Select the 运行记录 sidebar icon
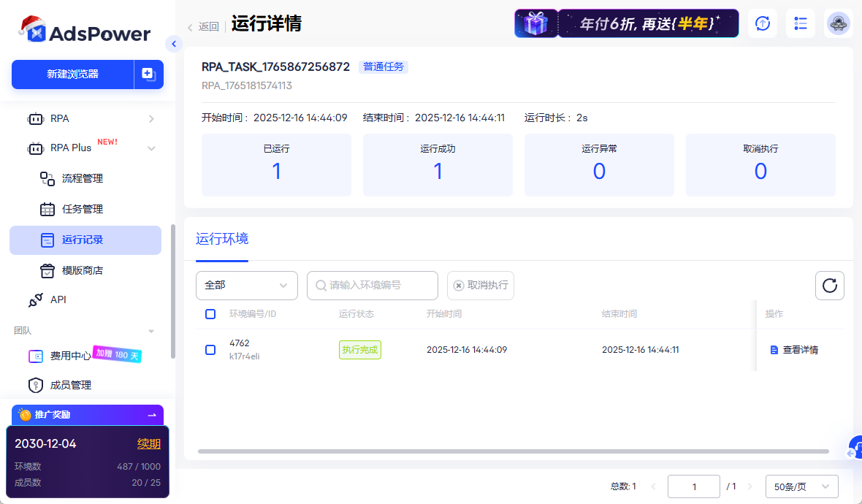Image resolution: width=862 pixels, height=504 pixels. coord(47,240)
